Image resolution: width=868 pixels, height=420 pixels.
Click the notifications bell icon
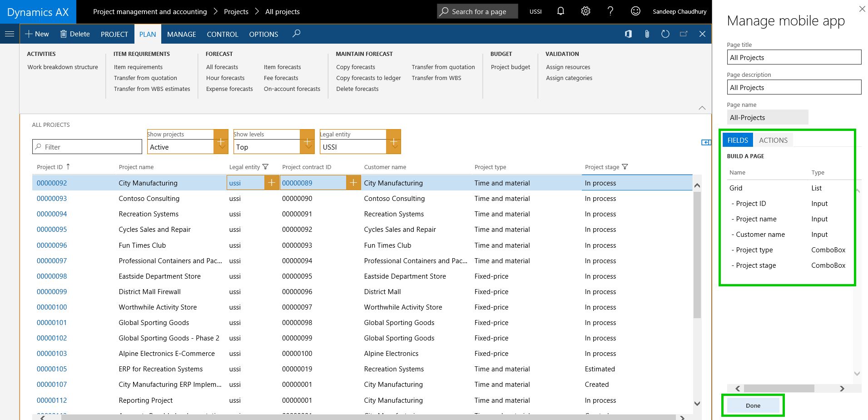pyautogui.click(x=560, y=11)
